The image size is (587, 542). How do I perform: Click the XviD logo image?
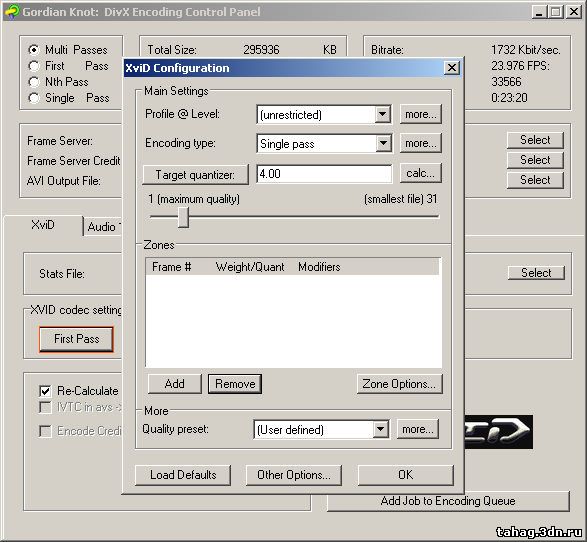coord(499,432)
